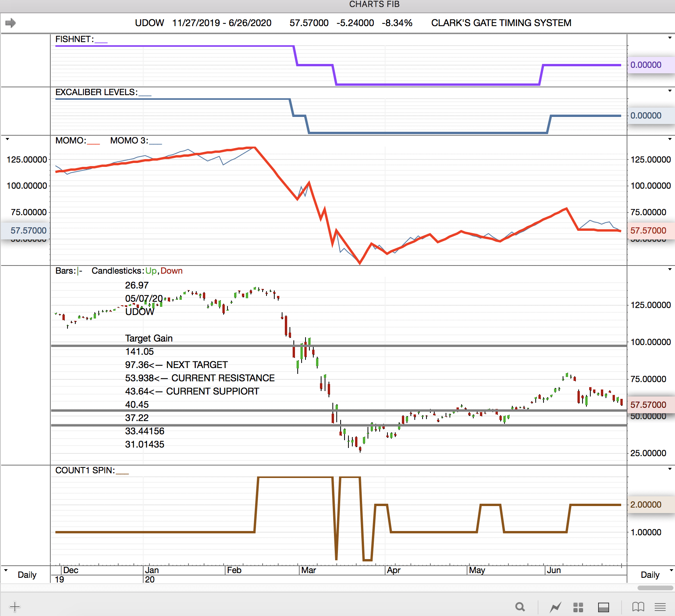Click the UDOW symbol in the header
Viewport: 675px width, 616px height.
(149, 23)
